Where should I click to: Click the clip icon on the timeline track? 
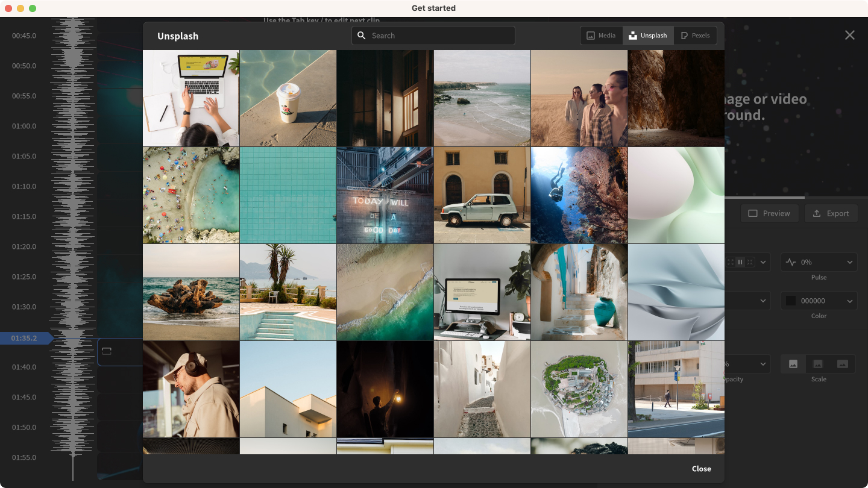(107, 351)
